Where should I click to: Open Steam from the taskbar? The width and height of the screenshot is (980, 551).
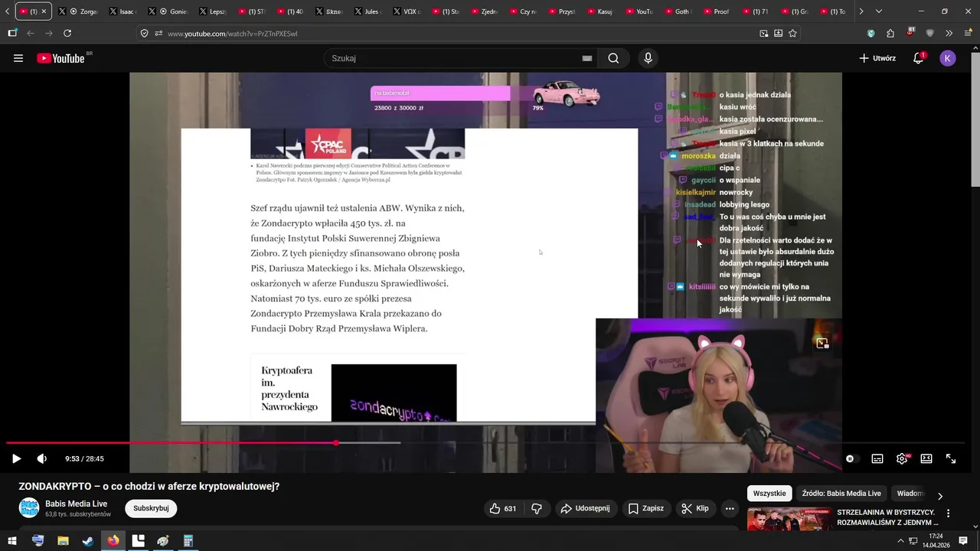pyautogui.click(x=87, y=541)
